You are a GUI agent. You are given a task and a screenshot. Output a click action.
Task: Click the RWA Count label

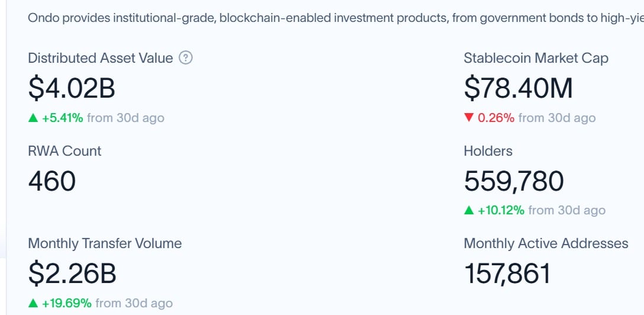(x=64, y=151)
